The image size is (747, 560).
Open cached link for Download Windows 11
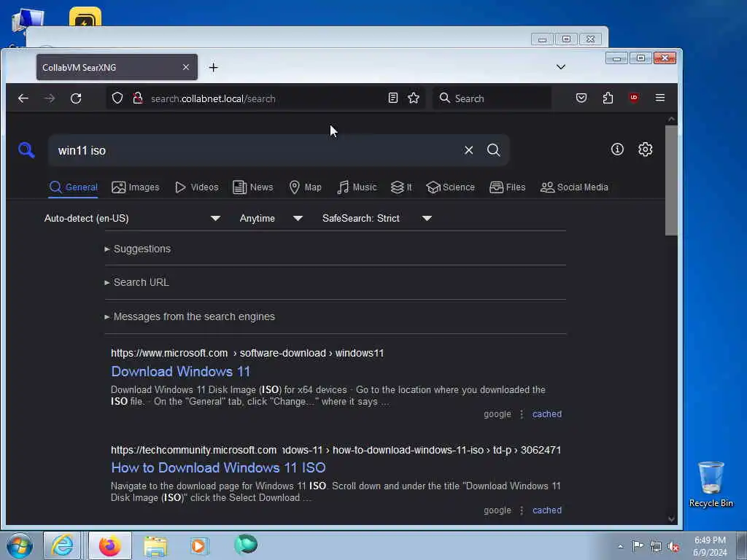click(547, 414)
